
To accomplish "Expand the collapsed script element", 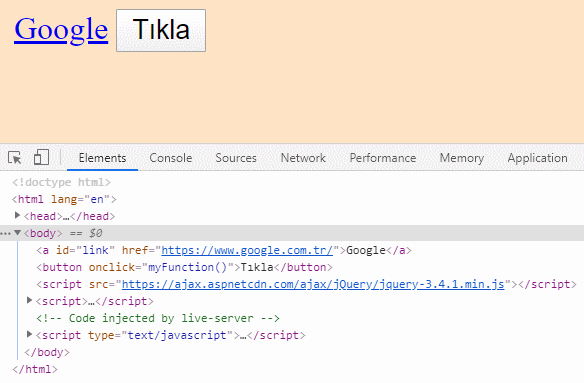I will coord(29,300).
